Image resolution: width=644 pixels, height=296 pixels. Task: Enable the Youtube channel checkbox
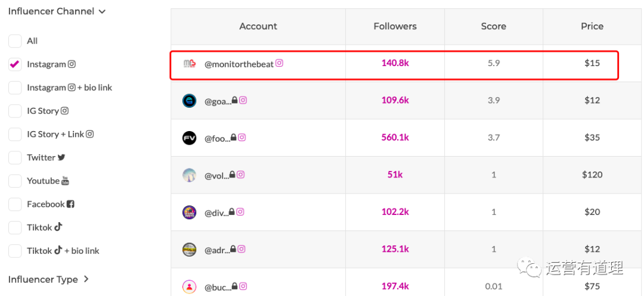pos(15,181)
